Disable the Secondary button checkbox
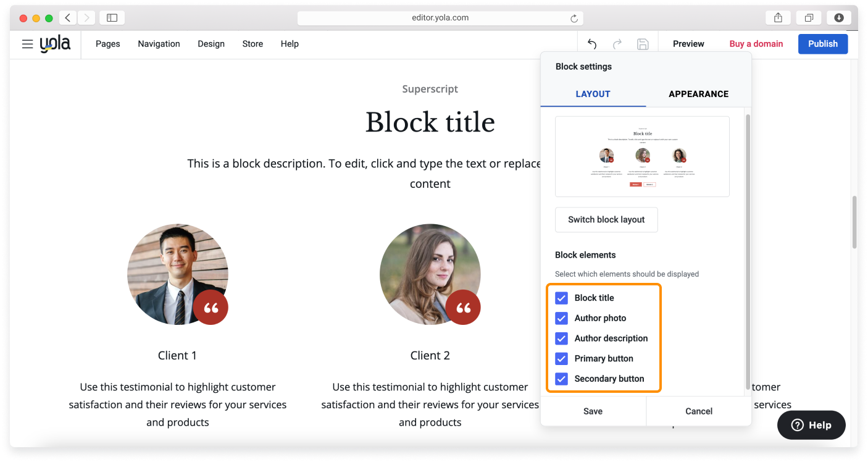The image size is (868, 462). 561,379
